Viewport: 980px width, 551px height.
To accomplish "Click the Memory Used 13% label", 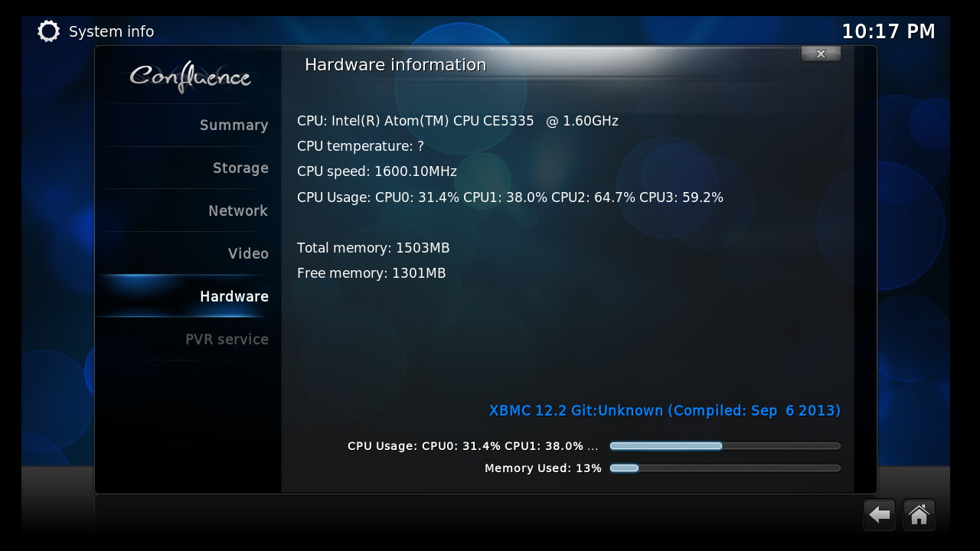I will (543, 468).
